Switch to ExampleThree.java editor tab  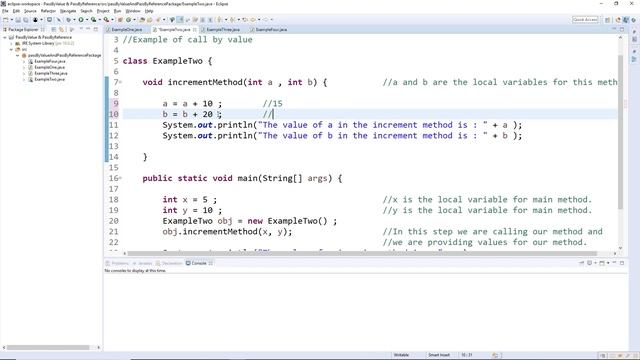point(223,30)
